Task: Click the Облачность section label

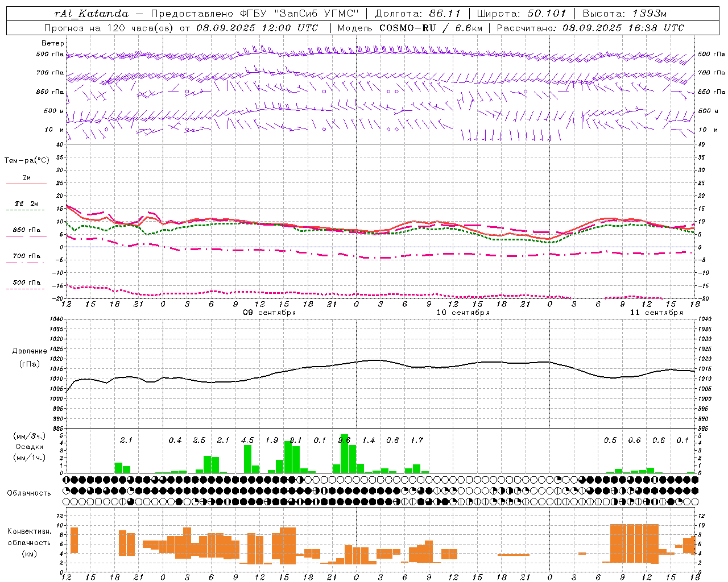Action: [x=29, y=493]
